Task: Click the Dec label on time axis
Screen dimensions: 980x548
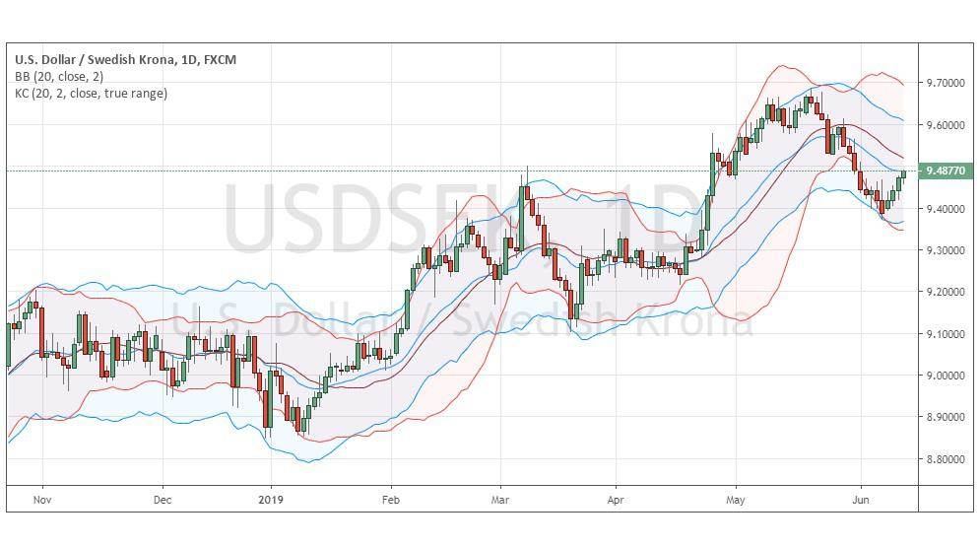Action: coord(163,500)
